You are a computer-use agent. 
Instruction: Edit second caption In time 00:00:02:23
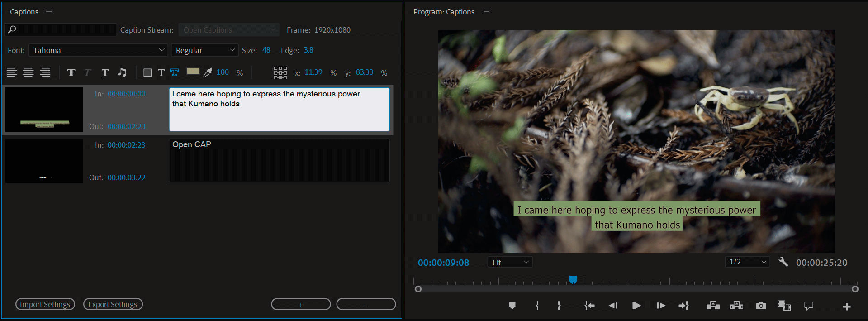[127, 145]
